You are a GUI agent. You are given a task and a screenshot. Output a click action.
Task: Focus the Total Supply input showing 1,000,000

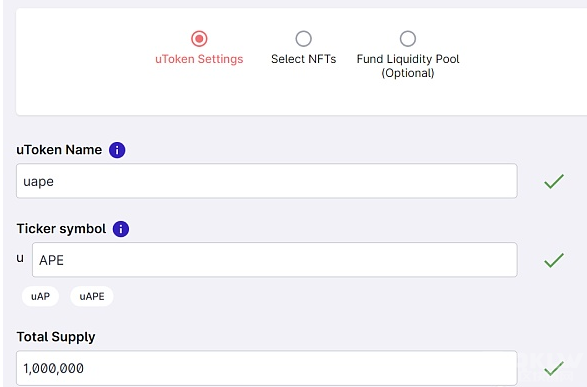tap(267, 368)
